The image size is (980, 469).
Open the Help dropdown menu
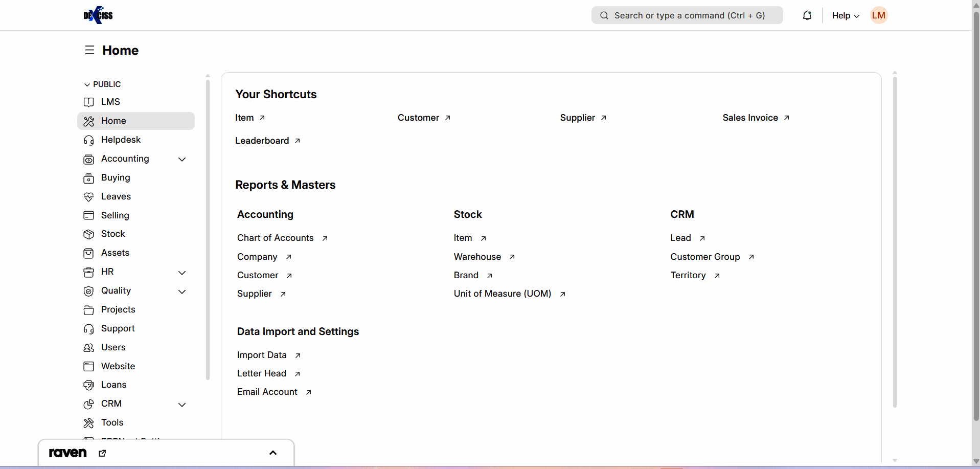coord(845,15)
